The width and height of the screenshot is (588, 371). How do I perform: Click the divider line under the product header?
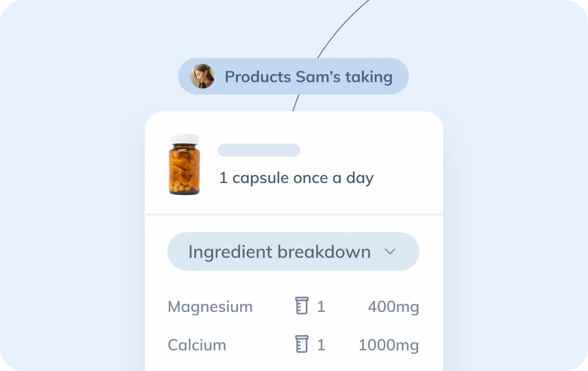[x=294, y=215]
